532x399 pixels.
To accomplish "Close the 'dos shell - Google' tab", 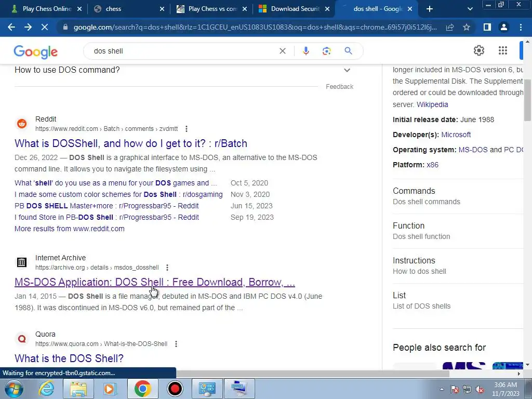I will point(410,9).
